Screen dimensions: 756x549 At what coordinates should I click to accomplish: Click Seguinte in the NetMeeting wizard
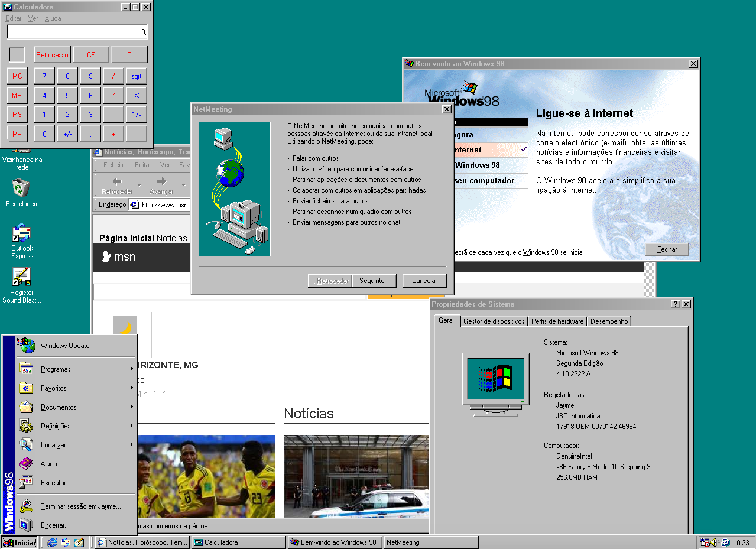(x=374, y=281)
